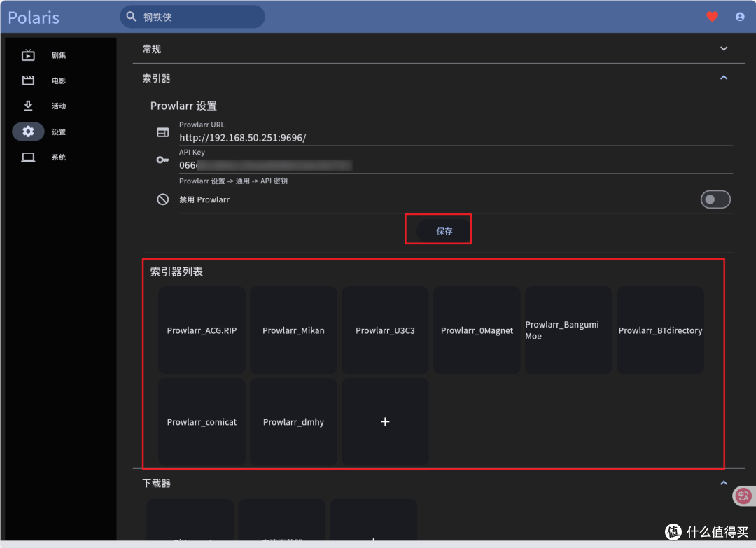This screenshot has width=756, height=548.
Task: Open the 剧集 TV series section icon
Action: tap(28, 55)
